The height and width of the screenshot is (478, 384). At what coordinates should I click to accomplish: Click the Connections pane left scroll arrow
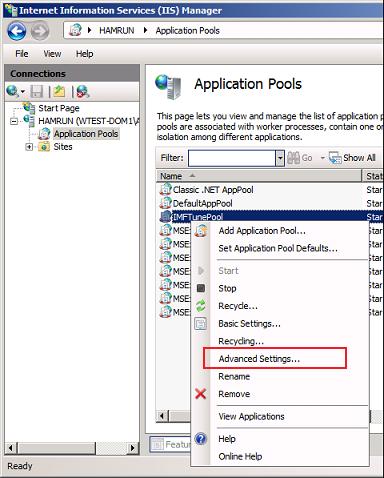11,448
